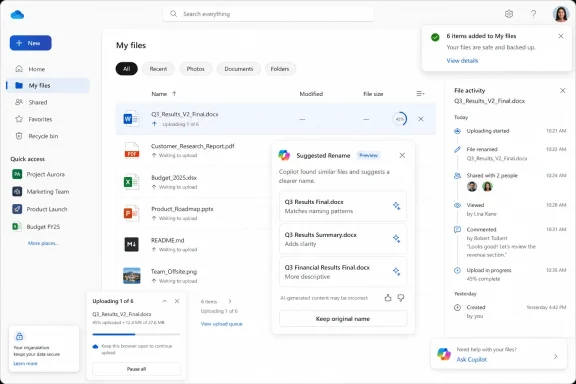Screen dimensions: 576x384
Task: Open the view options list dropdown
Action: [x=420, y=94]
